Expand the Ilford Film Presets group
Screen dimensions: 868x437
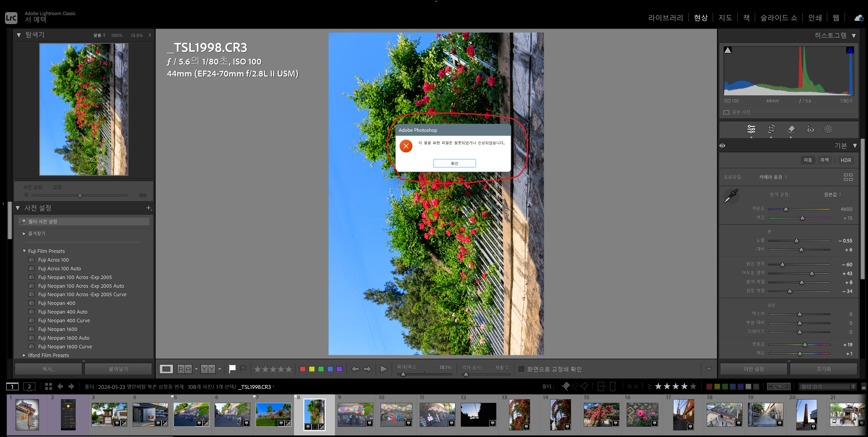tap(24, 355)
